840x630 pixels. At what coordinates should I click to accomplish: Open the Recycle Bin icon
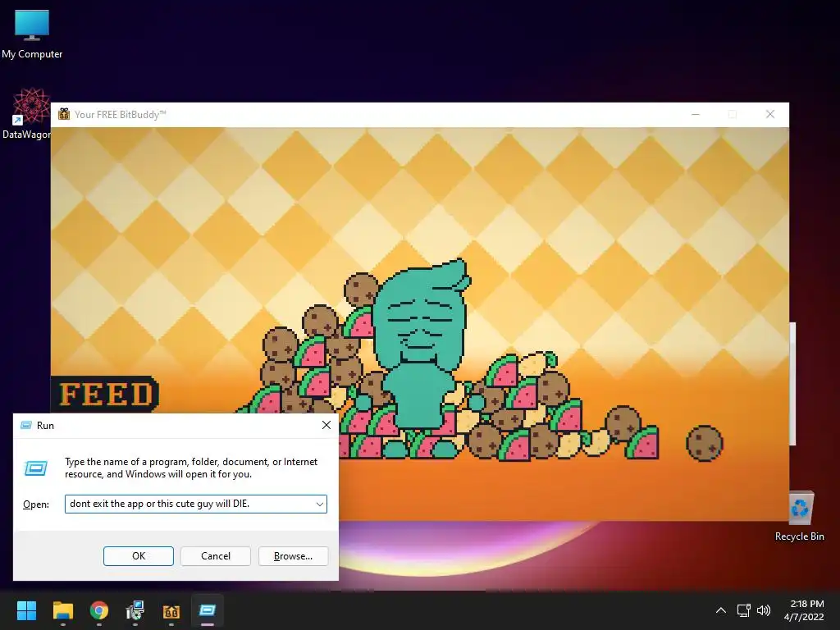[799, 517]
